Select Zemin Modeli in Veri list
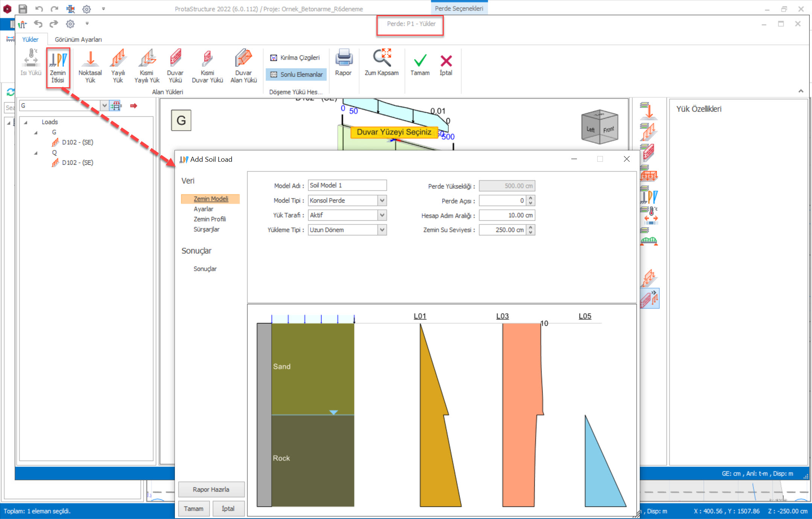Screen dimensions: 812x519 point(211,199)
